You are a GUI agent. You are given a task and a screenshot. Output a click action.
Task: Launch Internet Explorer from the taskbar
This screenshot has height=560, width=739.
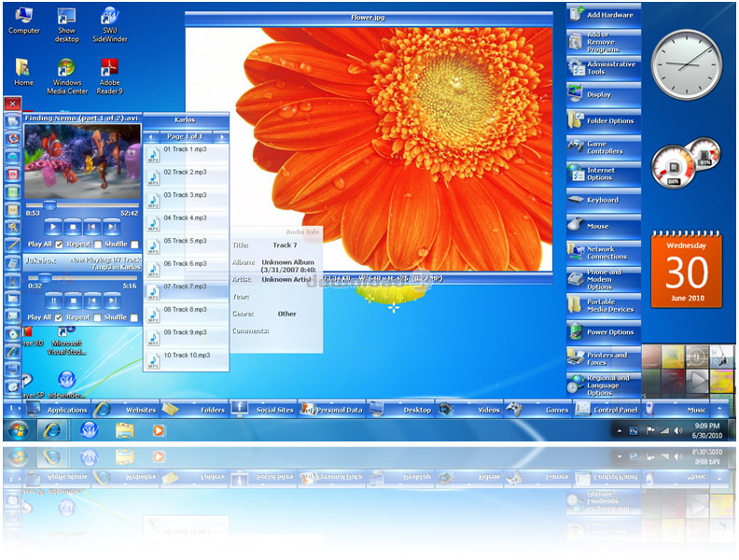click(x=52, y=430)
